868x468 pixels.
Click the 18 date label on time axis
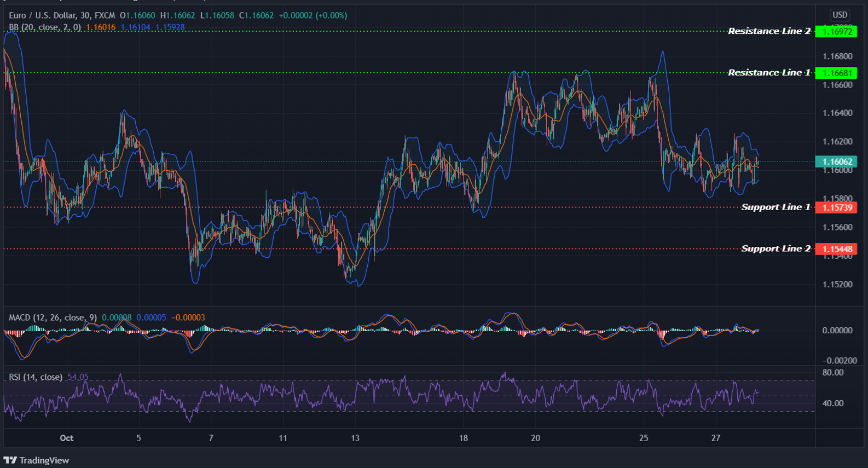(464, 438)
